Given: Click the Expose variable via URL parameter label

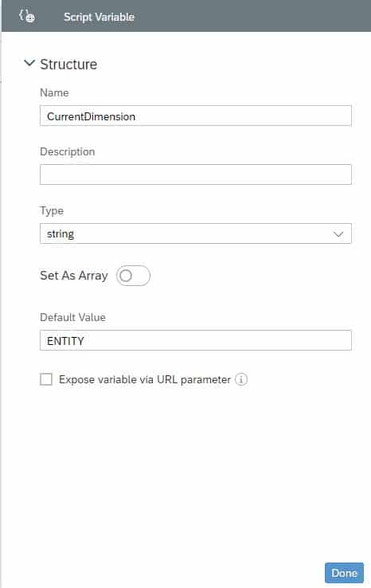Looking at the screenshot, I should click(x=145, y=379).
